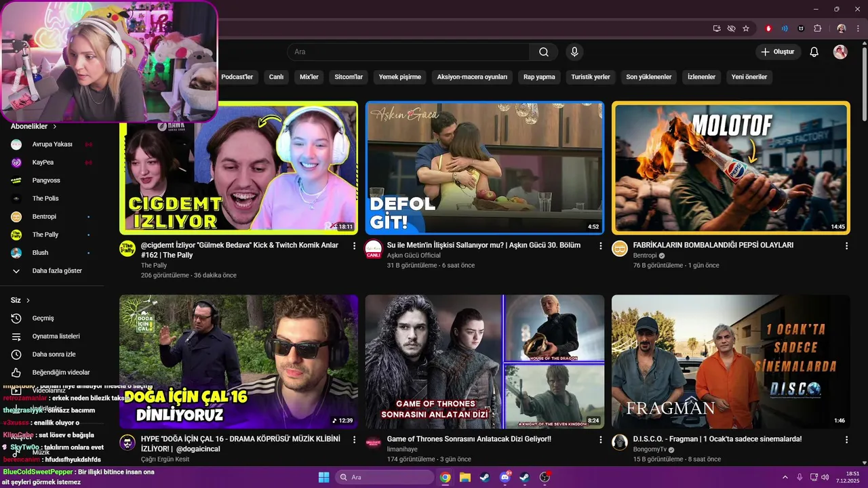868x488 pixels.
Task: Click the crossed-eye tracking protection icon
Action: [731, 28]
